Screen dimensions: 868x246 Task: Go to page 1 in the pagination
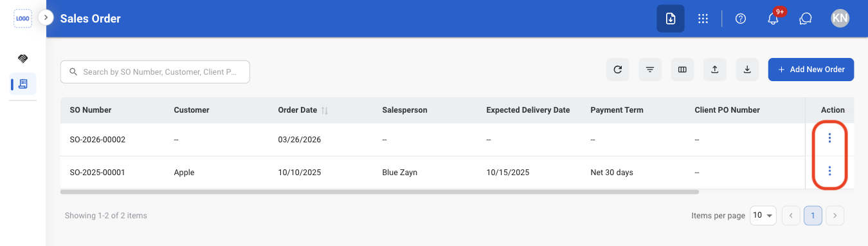[813, 216]
